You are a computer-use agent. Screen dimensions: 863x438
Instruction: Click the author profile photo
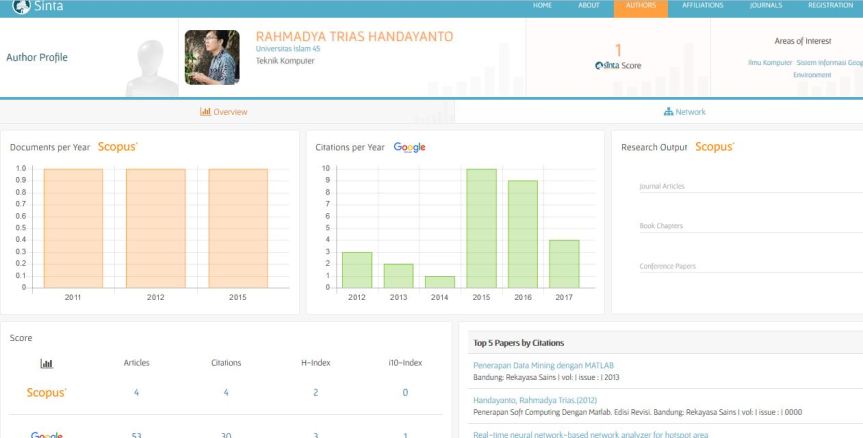212,57
